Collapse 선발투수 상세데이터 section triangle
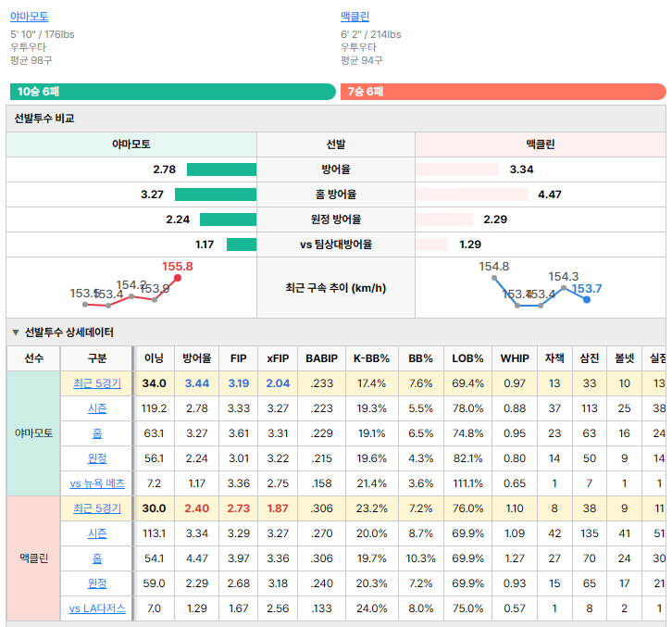 tap(16, 332)
